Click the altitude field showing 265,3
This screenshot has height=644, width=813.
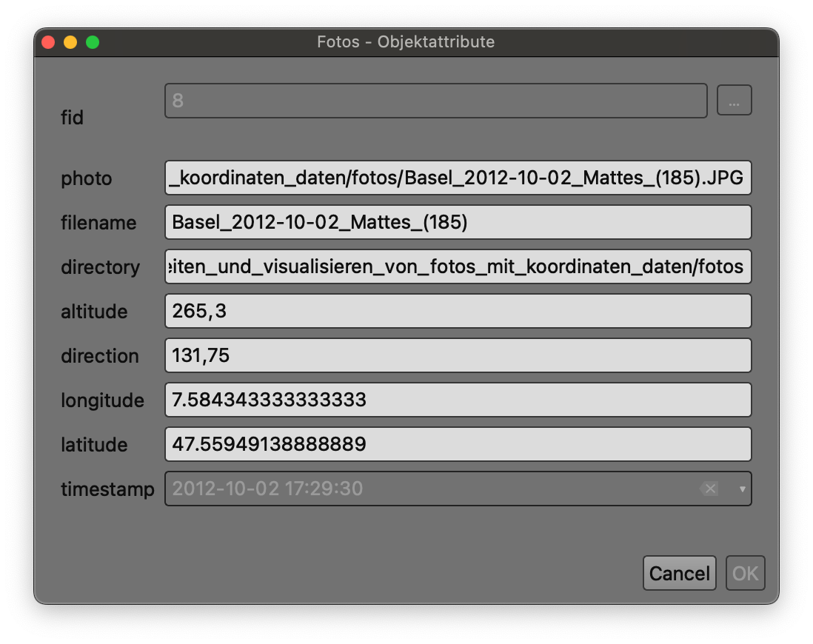coord(458,311)
